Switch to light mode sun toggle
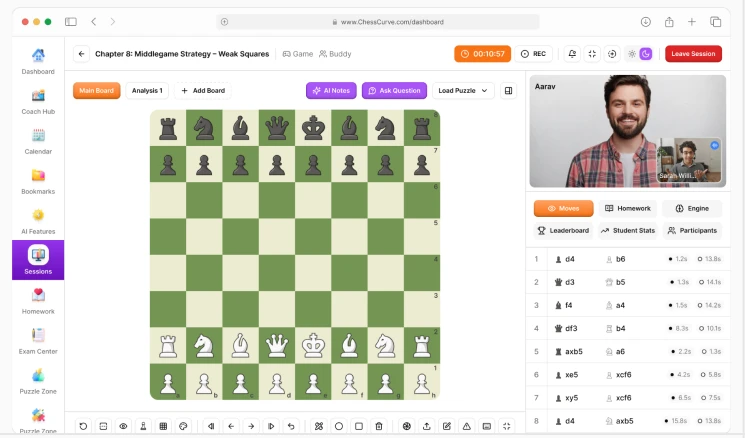The width and height of the screenshot is (745, 438). 632,54
